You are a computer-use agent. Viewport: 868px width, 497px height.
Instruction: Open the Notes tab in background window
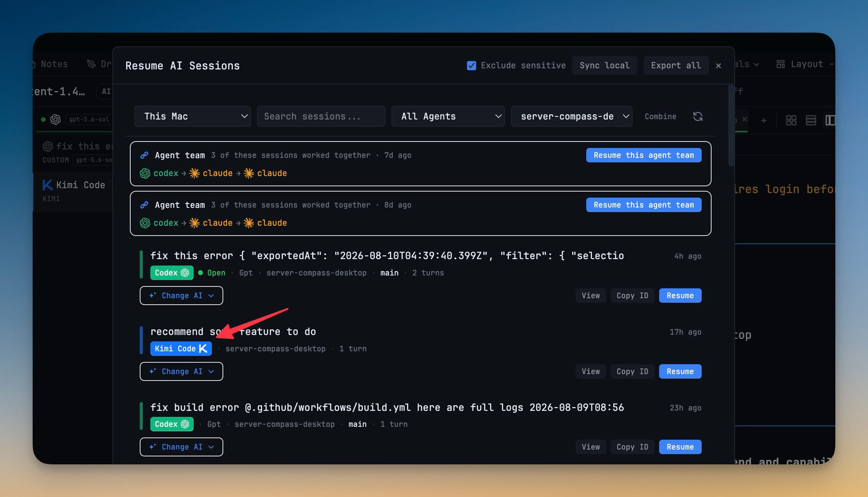point(51,64)
